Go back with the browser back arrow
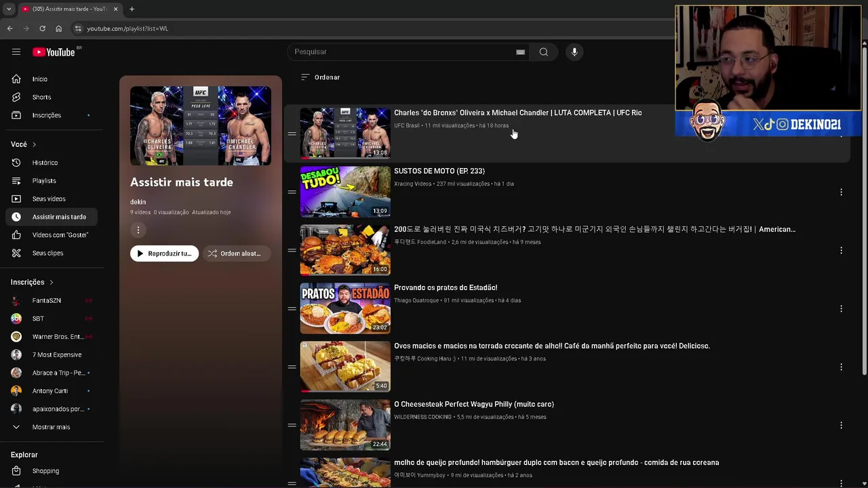868x488 pixels. click(9, 28)
